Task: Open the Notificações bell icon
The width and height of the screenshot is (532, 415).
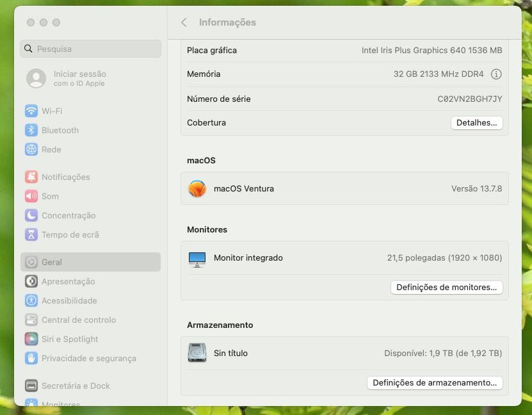Action: click(x=31, y=177)
